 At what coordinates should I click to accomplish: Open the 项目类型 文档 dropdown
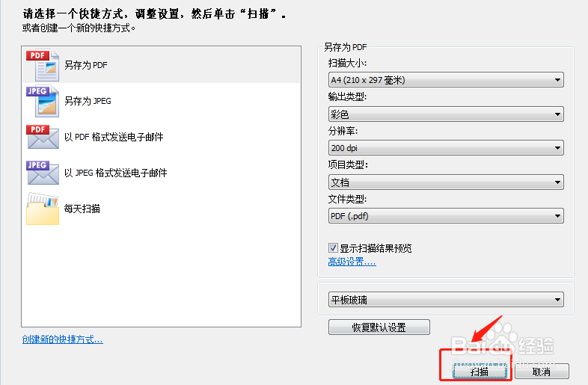coord(446,182)
